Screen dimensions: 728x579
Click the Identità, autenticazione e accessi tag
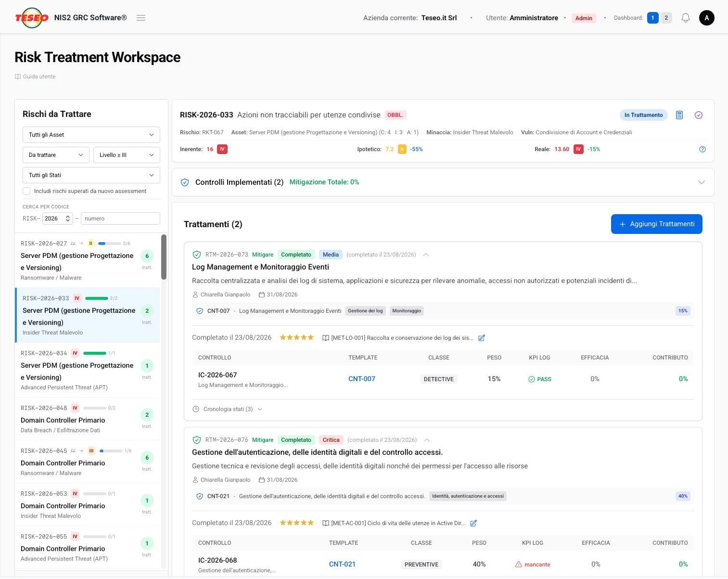[x=468, y=496]
